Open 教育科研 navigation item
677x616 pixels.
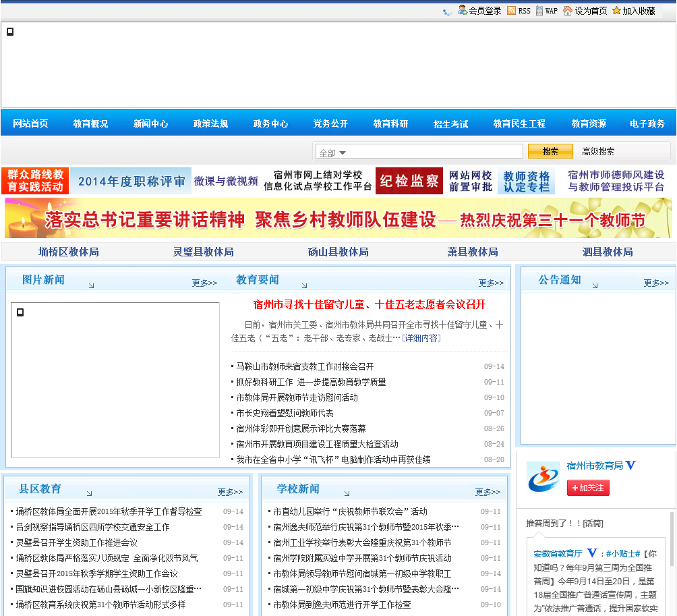coord(390,123)
